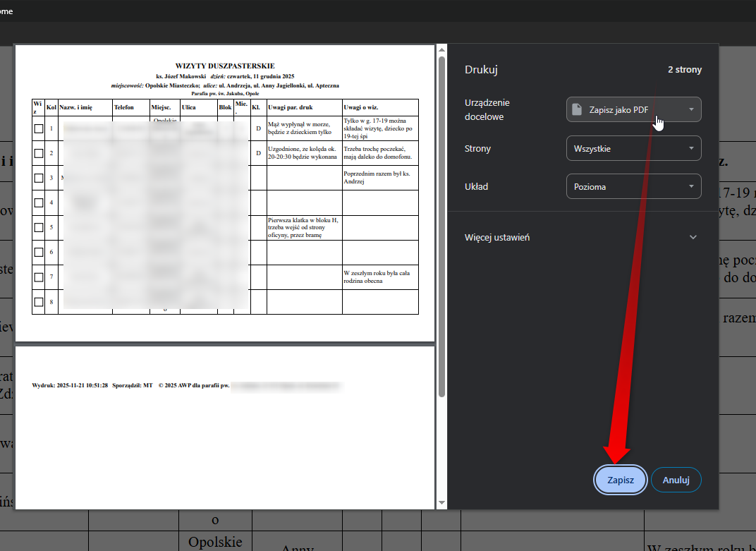Click the 'WIZYTY DUSZPASTERSKIE' title in preview

click(x=225, y=66)
